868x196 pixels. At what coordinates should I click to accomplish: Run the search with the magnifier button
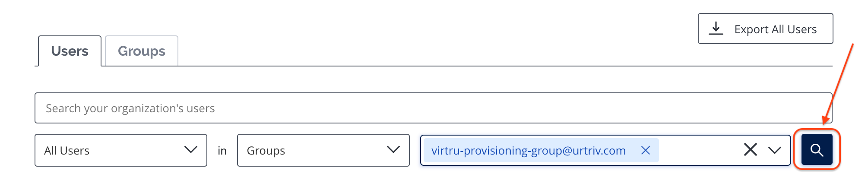pos(817,150)
